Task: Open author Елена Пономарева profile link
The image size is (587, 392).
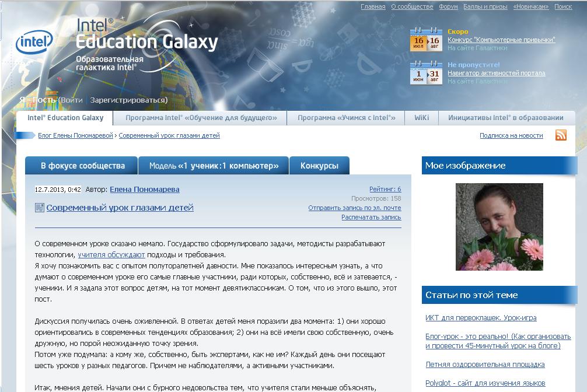Action: pos(145,190)
